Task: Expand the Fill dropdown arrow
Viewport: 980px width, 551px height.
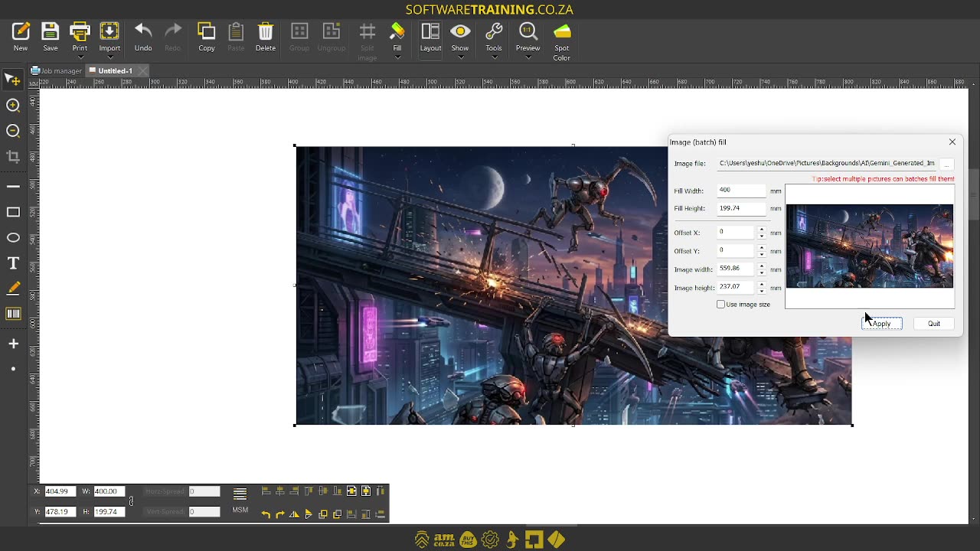Action: (x=397, y=57)
